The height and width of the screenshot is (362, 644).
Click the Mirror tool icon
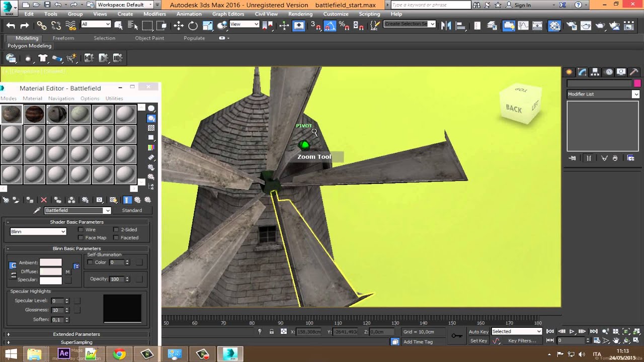point(446,26)
